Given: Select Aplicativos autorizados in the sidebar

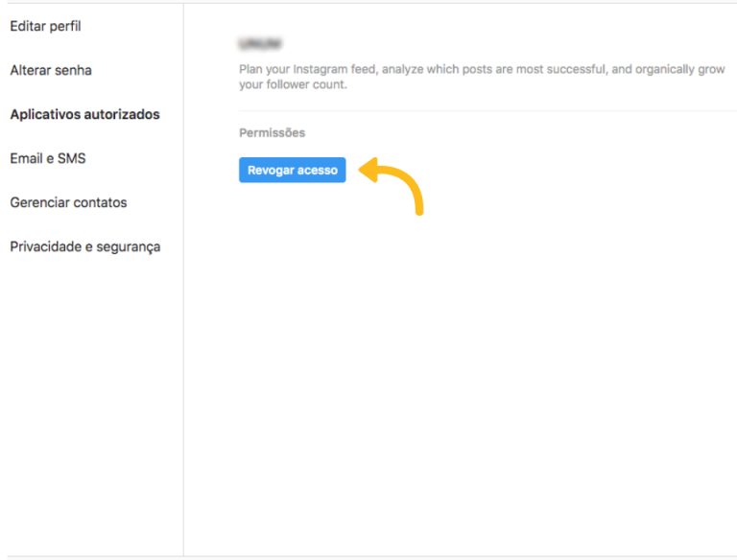Looking at the screenshot, I should (x=84, y=114).
